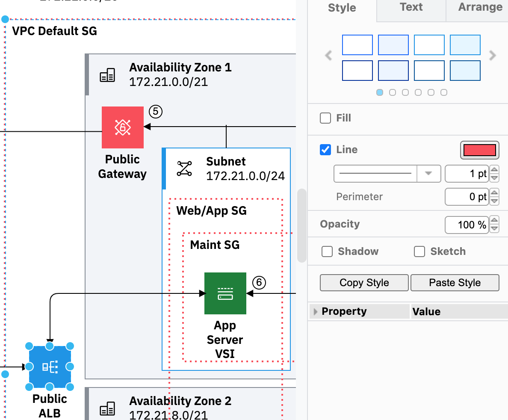Screen dimensions: 508x420
Task: Click the canvas vertical scrollbar thumb
Action: [302, 225]
